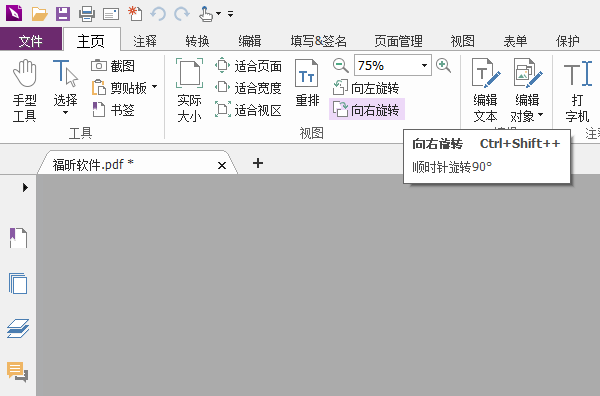Expand the 选择 tool dropdown arrow
Viewport: 600px width, 396px height.
point(65,112)
